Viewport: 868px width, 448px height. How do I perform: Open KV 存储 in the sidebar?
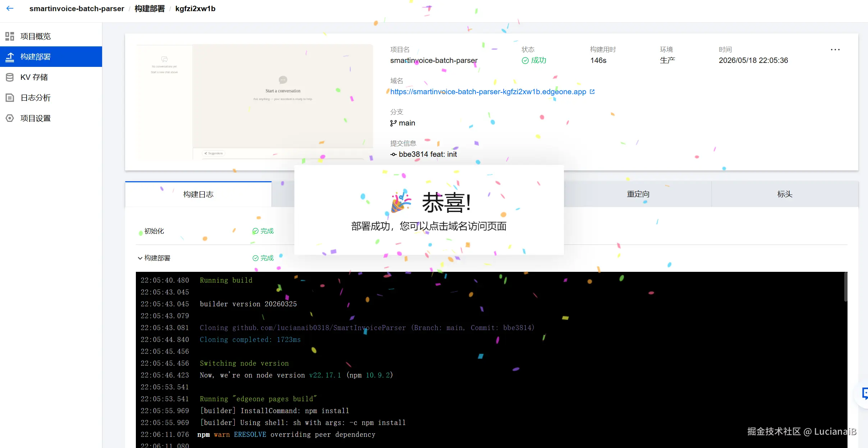pyautogui.click(x=51, y=77)
